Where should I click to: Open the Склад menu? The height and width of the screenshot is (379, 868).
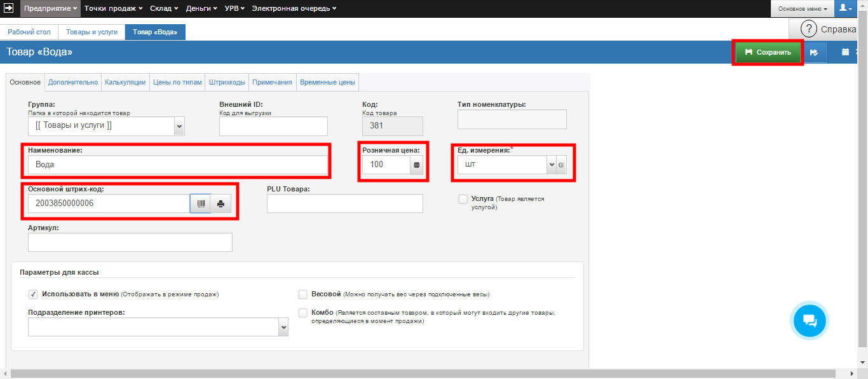165,8
